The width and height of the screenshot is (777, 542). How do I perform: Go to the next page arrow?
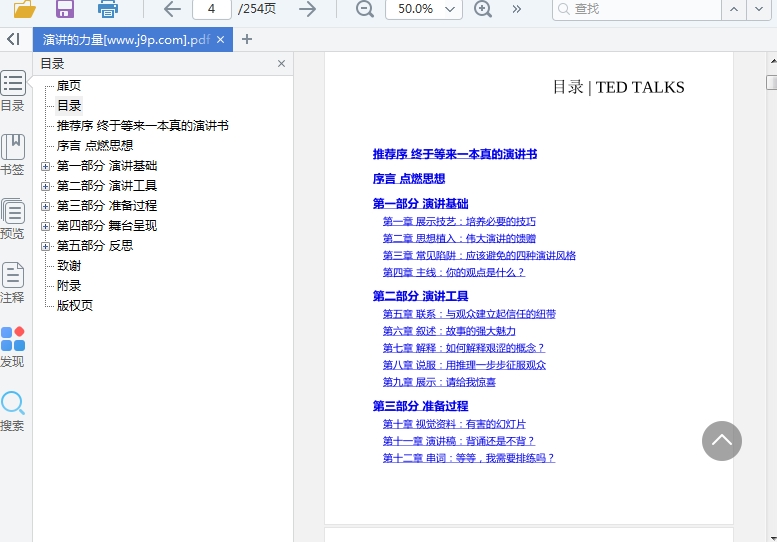pyautogui.click(x=307, y=9)
